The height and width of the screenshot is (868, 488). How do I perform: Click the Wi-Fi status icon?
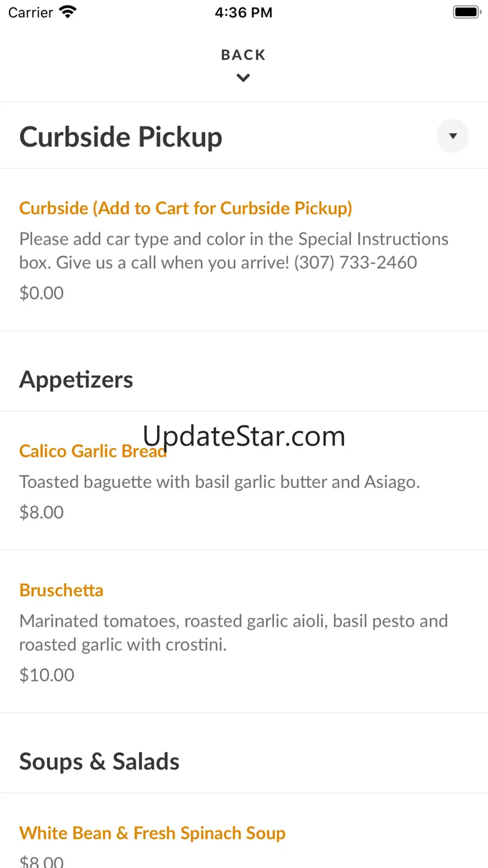(x=68, y=12)
